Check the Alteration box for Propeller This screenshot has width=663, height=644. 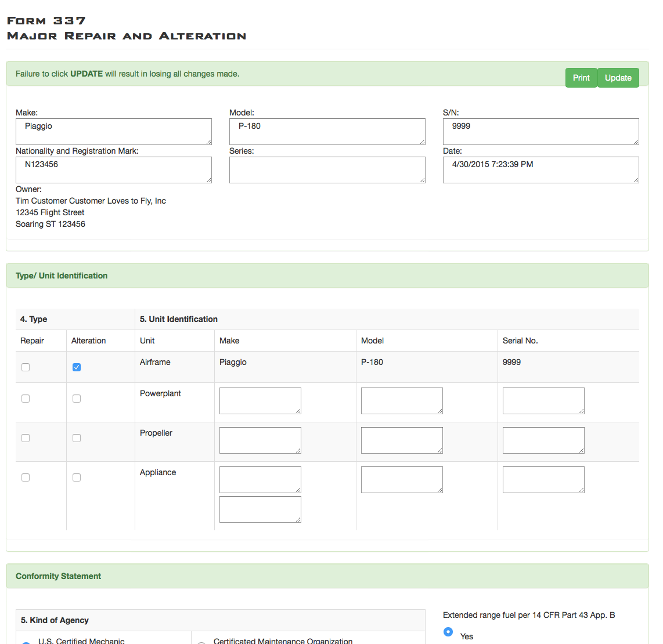[77, 438]
